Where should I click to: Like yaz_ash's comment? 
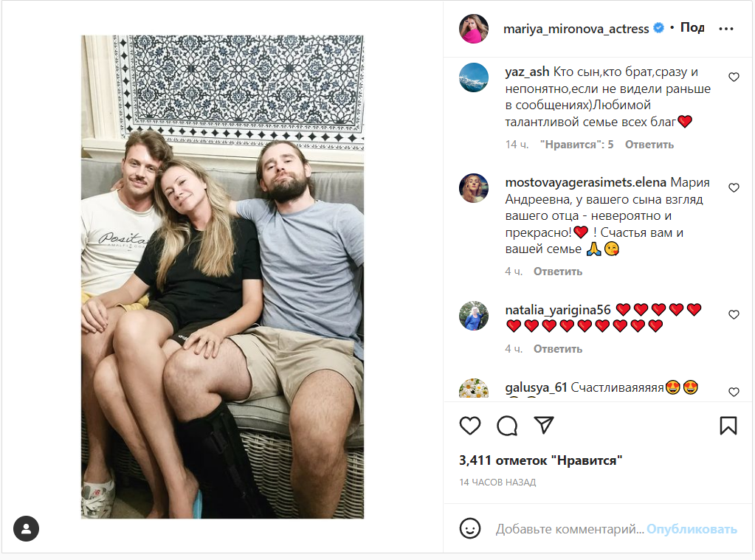pyautogui.click(x=734, y=77)
